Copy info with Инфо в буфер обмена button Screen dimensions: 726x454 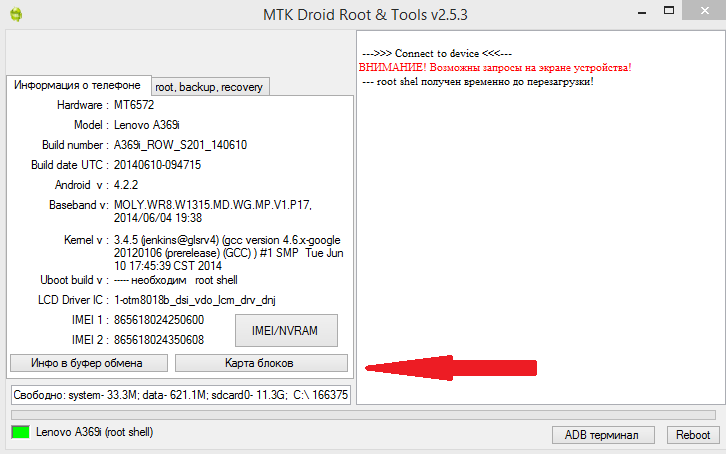pos(89,363)
